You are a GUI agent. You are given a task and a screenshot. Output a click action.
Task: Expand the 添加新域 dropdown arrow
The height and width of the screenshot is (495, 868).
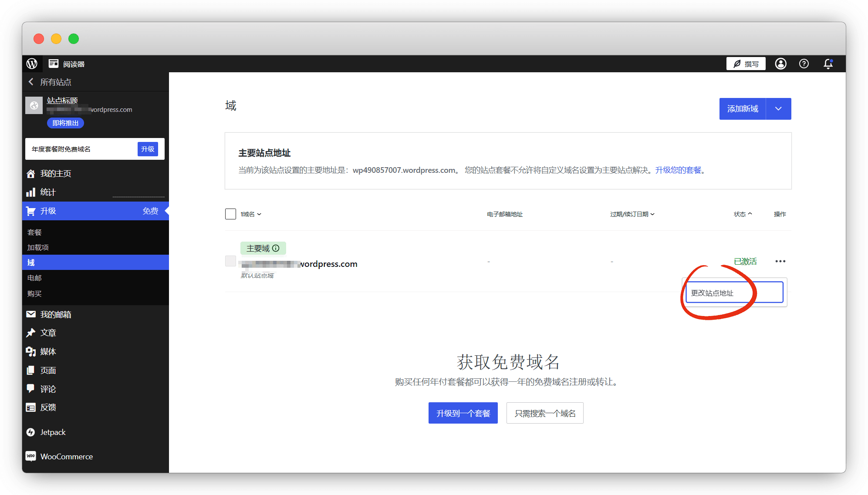point(778,108)
